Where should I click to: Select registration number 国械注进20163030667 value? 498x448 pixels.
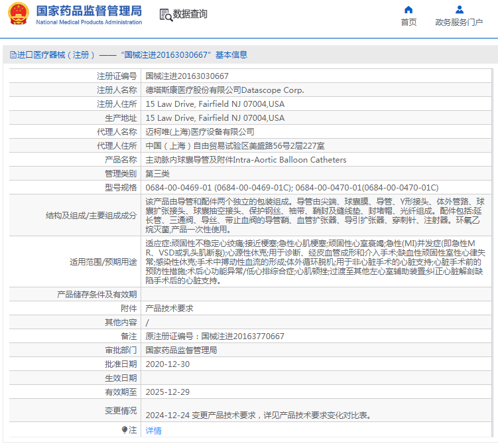click(187, 76)
